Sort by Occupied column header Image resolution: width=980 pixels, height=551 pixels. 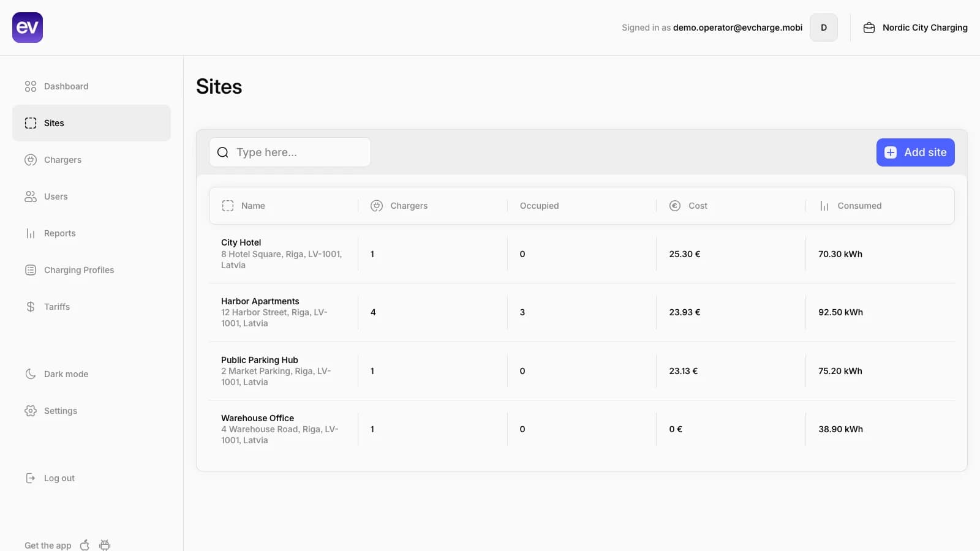pyautogui.click(x=540, y=206)
